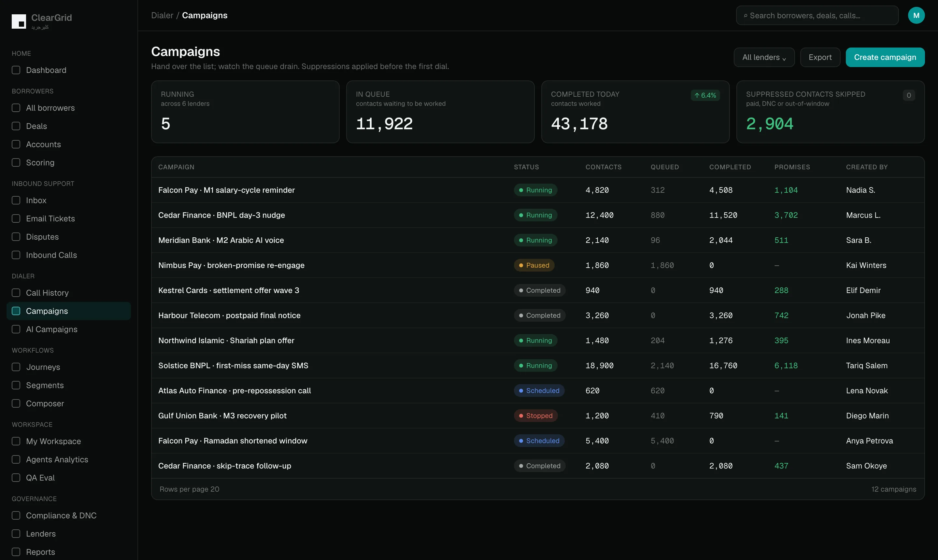The width and height of the screenshot is (938, 560).
Task: Open the AI Campaigns menu label
Action: (52, 329)
